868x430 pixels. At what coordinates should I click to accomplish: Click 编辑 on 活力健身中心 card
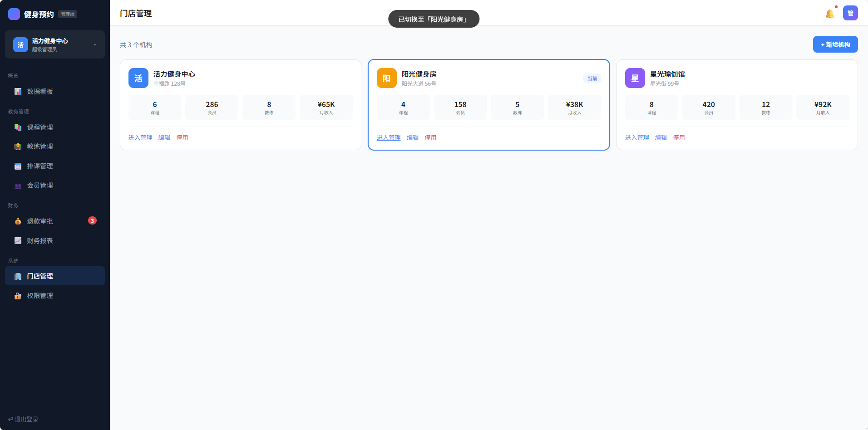(164, 137)
